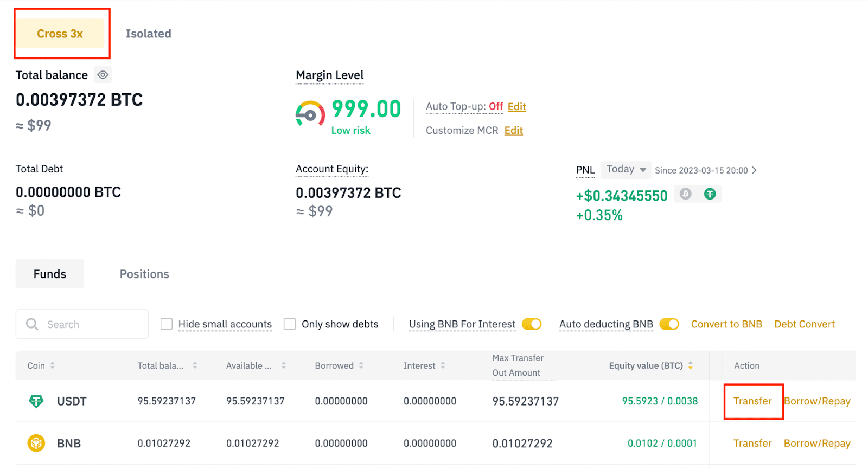Click Borrow/Repay in BNB row
868x469 pixels.
point(817,444)
